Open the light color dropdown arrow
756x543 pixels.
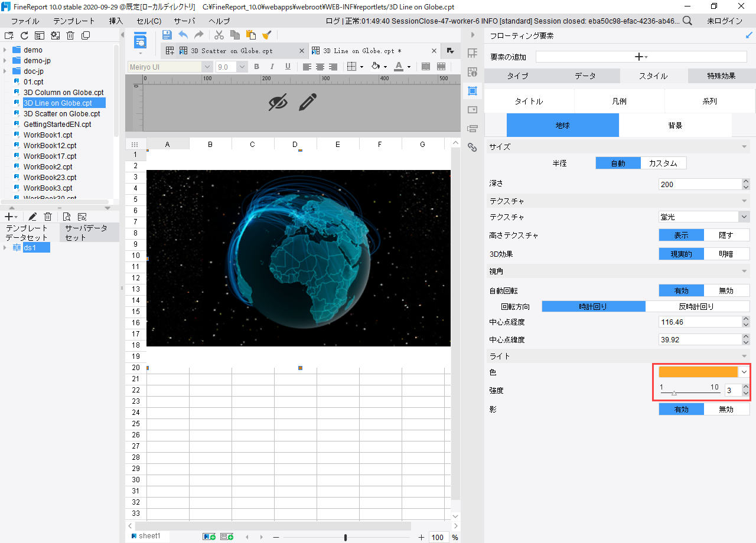click(744, 372)
